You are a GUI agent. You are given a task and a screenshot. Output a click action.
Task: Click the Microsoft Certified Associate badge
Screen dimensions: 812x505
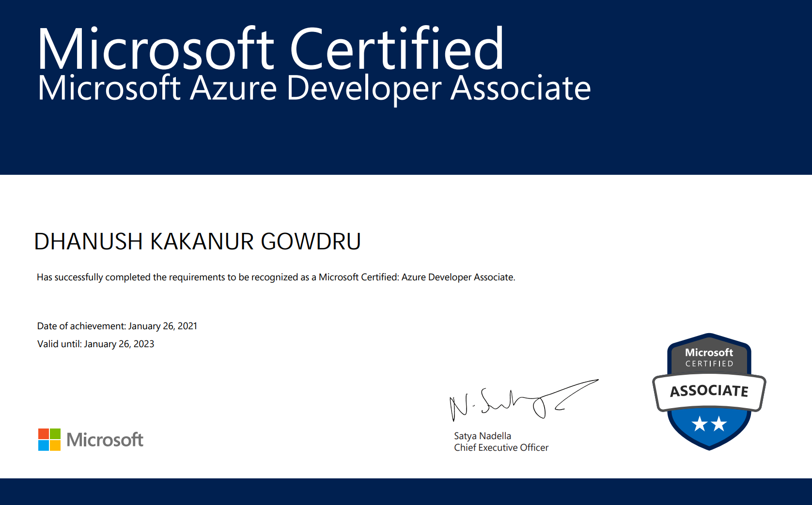(x=709, y=391)
